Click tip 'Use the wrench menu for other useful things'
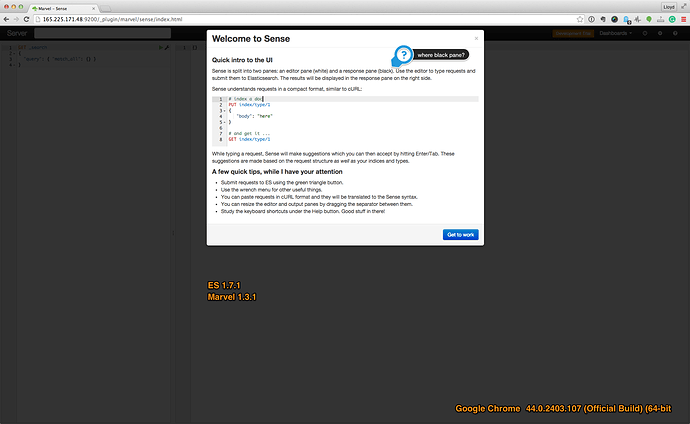Screen dimensions: 690x424 coord(271,190)
